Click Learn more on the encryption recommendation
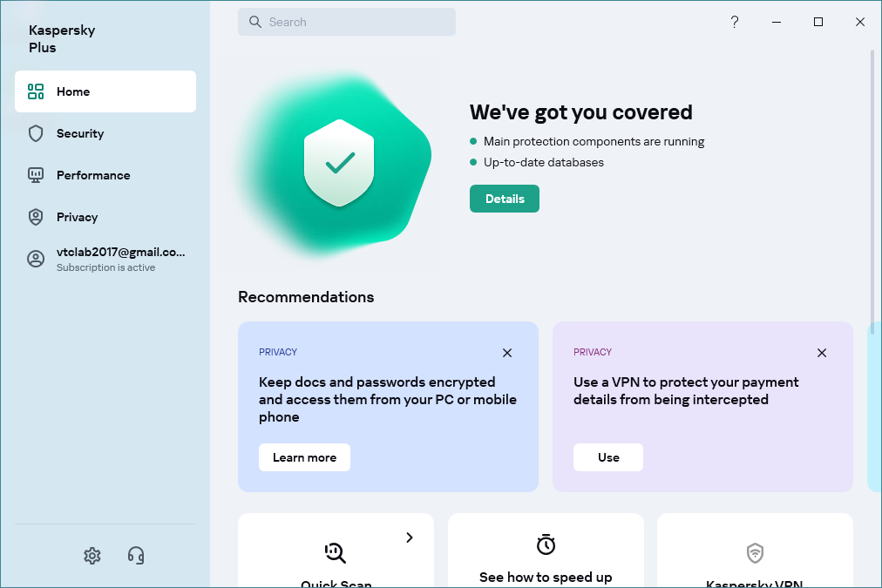 [x=304, y=456]
